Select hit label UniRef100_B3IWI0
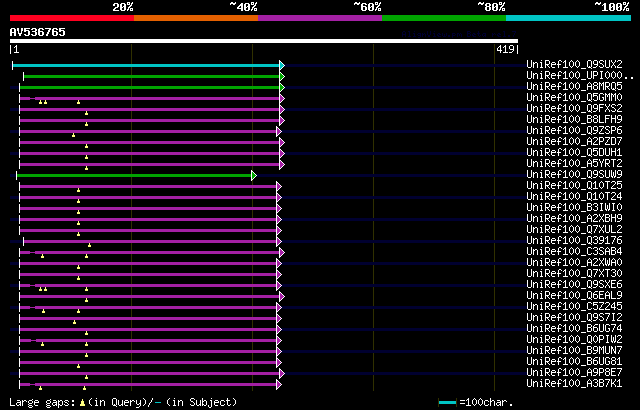640x410 pixels. pyautogui.click(x=574, y=208)
